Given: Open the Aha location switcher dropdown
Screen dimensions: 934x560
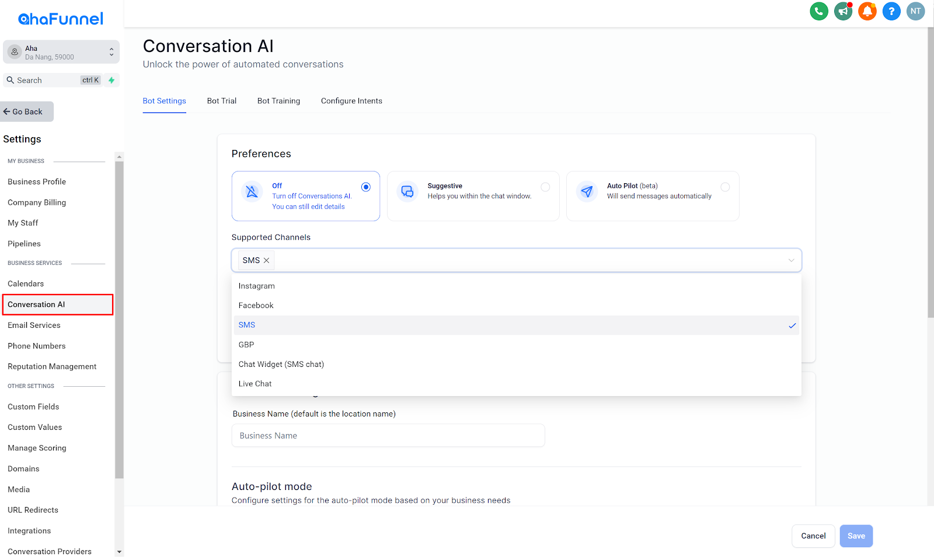Looking at the screenshot, I should [x=61, y=52].
